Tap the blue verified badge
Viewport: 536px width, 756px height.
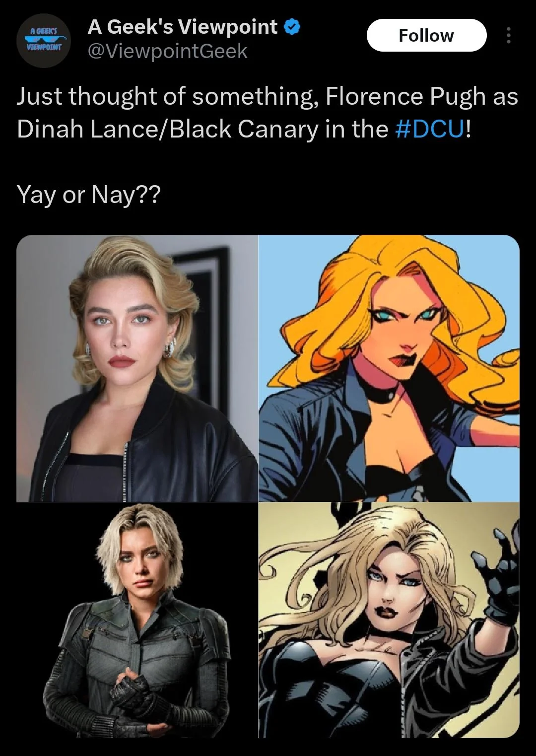point(292,27)
